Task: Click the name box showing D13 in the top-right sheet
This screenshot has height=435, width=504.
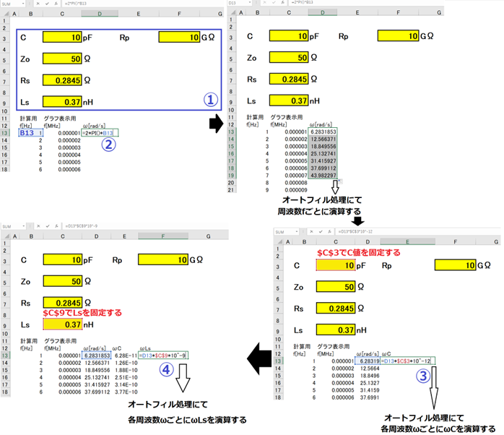Action: (x=240, y=3)
